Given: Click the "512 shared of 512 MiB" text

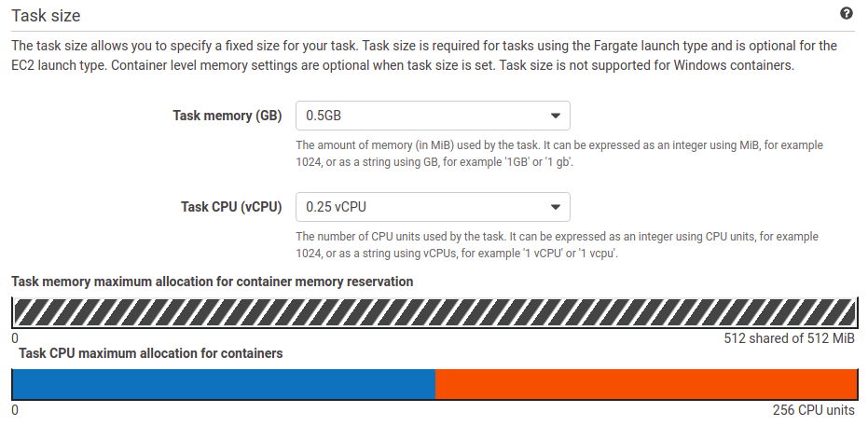Looking at the screenshot, I should 789,338.
